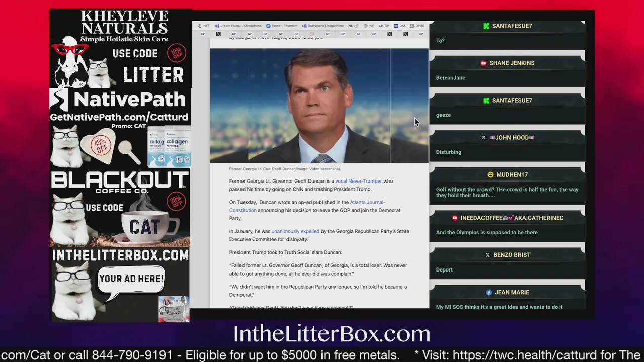This screenshot has height=362, width=644.
Task: Click yellow icon beside MUDHEN17
Action: tap(490, 174)
